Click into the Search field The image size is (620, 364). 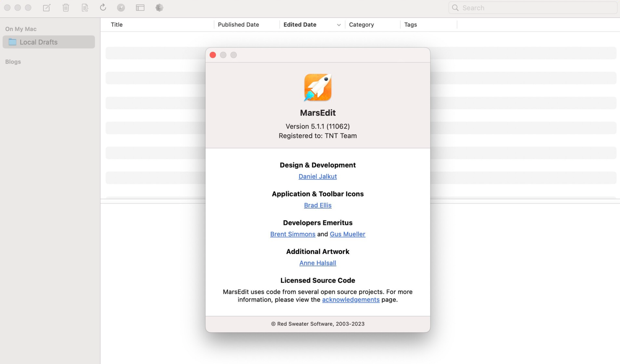[x=533, y=8]
